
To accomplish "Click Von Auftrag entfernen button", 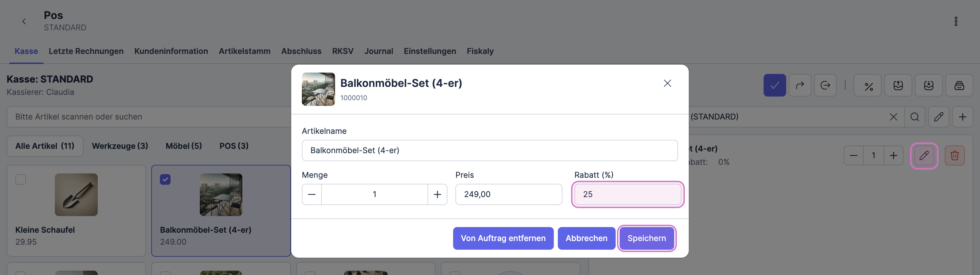I will (x=503, y=238).
